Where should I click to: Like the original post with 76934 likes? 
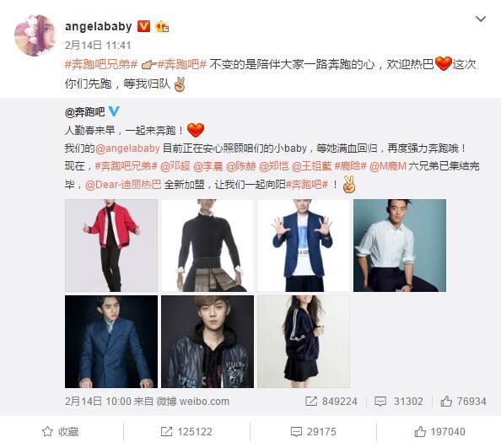463,401
